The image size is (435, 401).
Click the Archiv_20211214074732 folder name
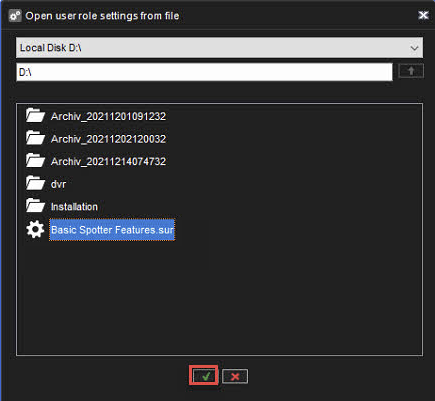(x=108, y=162)
